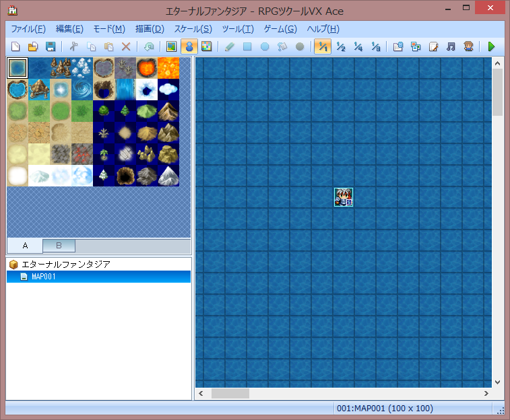
Task: Open the Character Generator icon
Action: (x=468, y=46)
